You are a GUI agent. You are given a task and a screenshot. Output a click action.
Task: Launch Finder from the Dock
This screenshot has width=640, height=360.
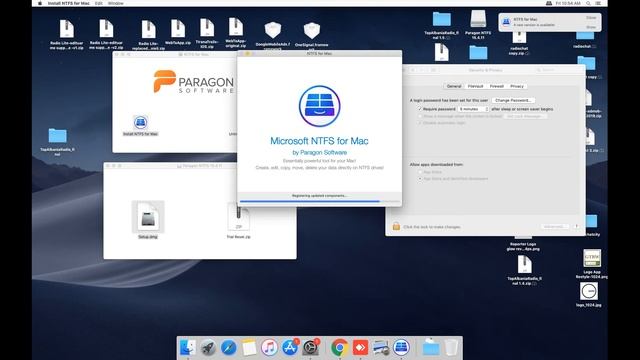(188, 348)
